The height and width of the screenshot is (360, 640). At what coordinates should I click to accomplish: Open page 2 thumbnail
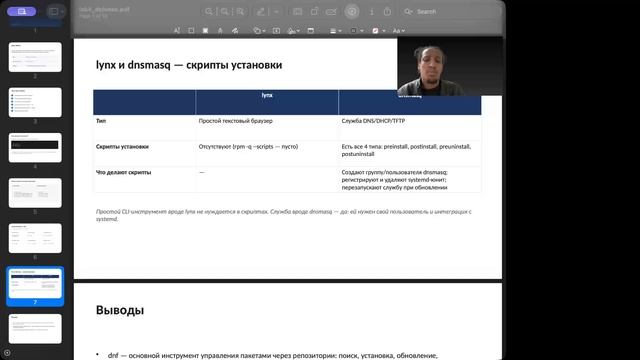pyautogui.click(x=35, y=57)
